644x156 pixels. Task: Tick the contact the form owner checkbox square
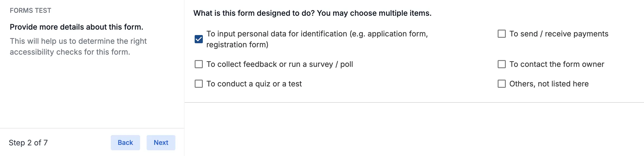[501, 64]
